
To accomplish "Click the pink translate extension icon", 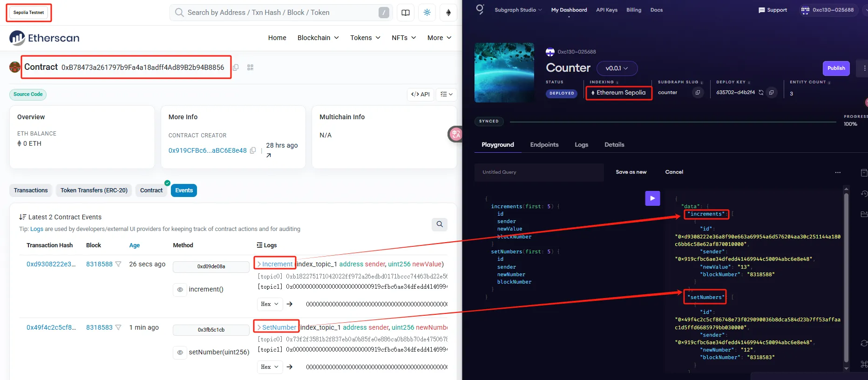I will 455,135.
